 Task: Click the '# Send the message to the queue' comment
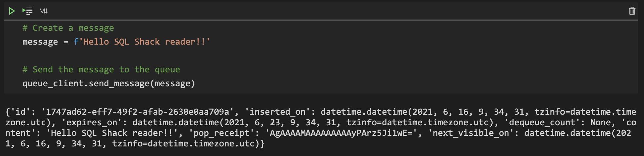(x=101, y=70)
